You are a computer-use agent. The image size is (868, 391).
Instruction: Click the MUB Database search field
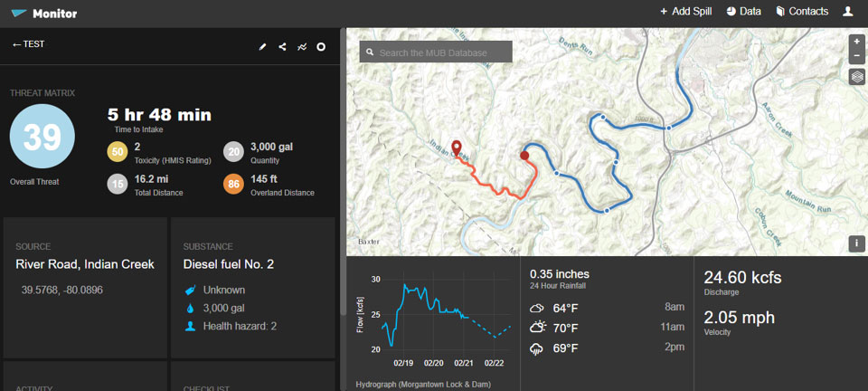click(x=443, y=52)
